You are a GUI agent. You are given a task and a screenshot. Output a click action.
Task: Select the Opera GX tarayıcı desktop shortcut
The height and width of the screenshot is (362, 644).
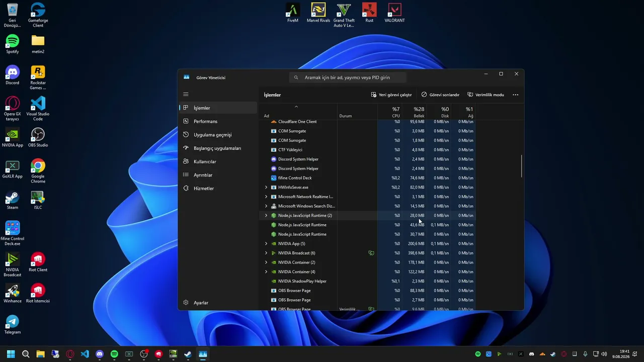pos(13,109)
